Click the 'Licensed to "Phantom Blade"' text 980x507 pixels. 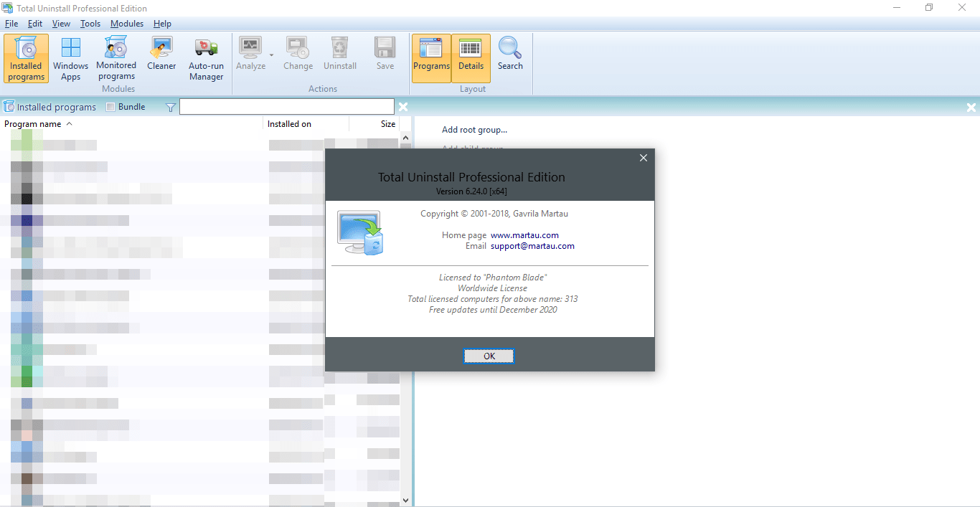tap(493, 278)
